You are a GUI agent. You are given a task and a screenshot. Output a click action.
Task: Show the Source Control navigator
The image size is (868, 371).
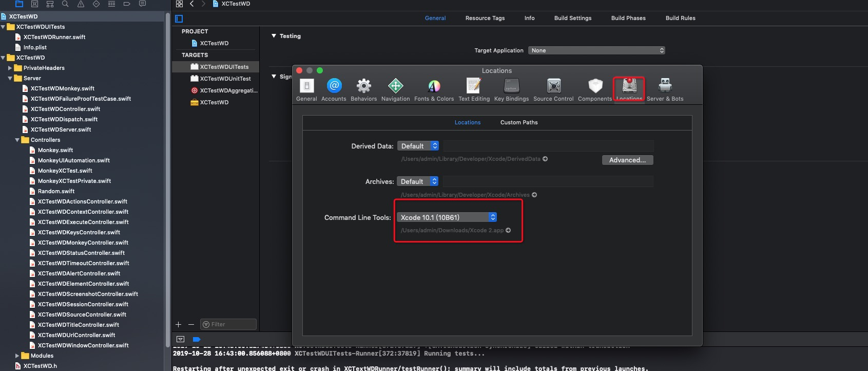(34, 4)
